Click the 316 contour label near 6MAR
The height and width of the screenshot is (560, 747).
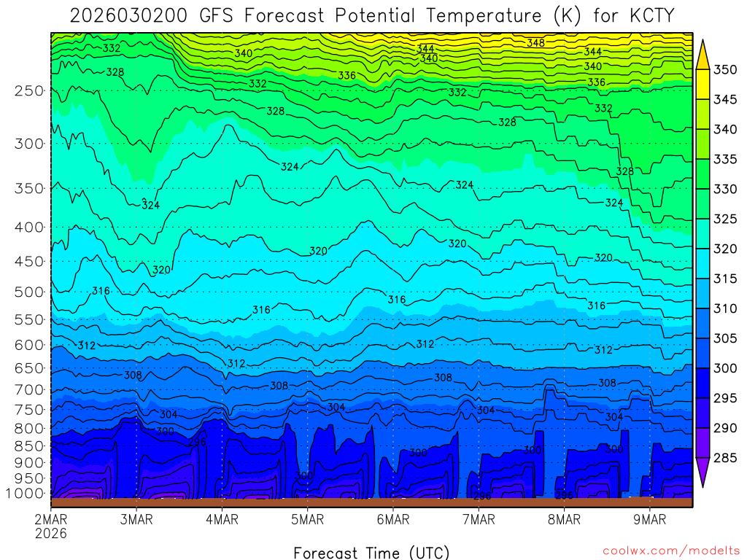[x=396, y=300]
